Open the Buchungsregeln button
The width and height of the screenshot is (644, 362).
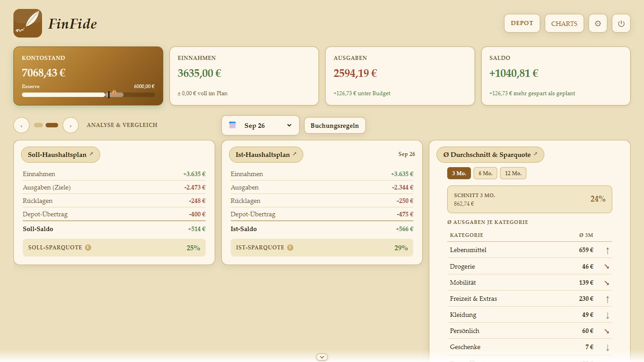click(335, 125)
